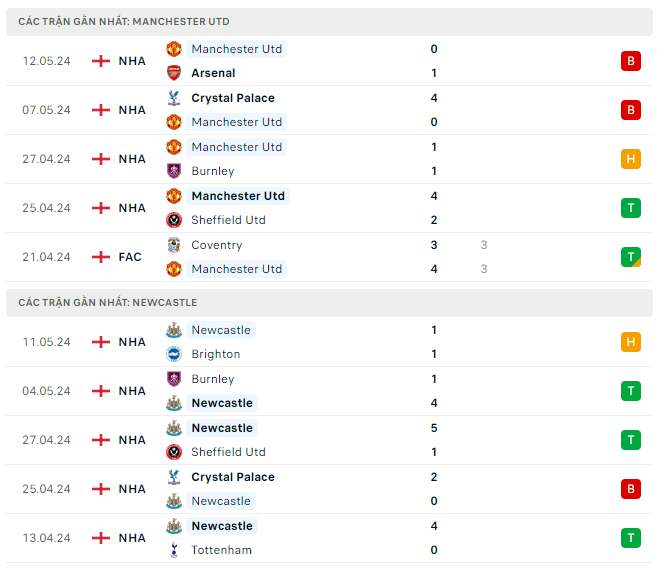This screenshot has width=660, height=573.
Task: Click the Coventry club crest
Action: [x=174, y=245]
